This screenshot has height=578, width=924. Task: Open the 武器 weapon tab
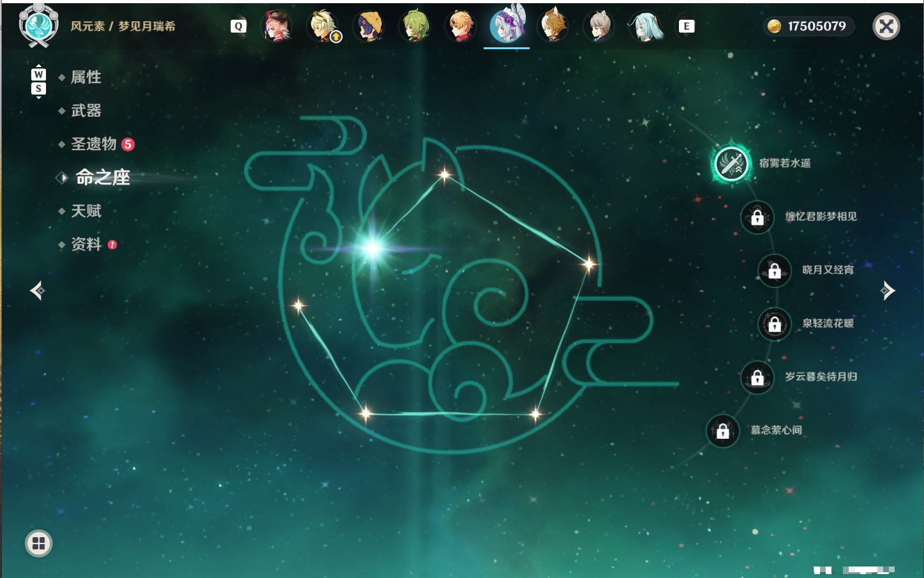[x=86, y=110]
